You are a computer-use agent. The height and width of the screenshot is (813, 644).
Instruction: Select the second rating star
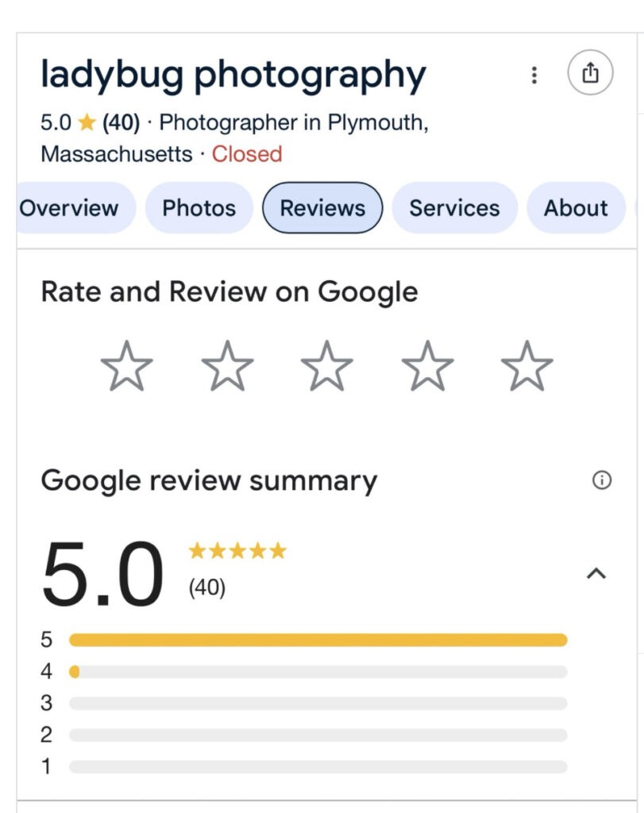pyautogui.click(x=227, y=366)
